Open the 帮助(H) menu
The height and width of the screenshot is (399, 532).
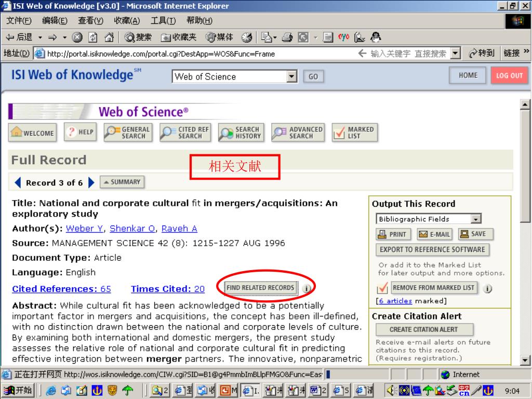[x=199, y=21]
